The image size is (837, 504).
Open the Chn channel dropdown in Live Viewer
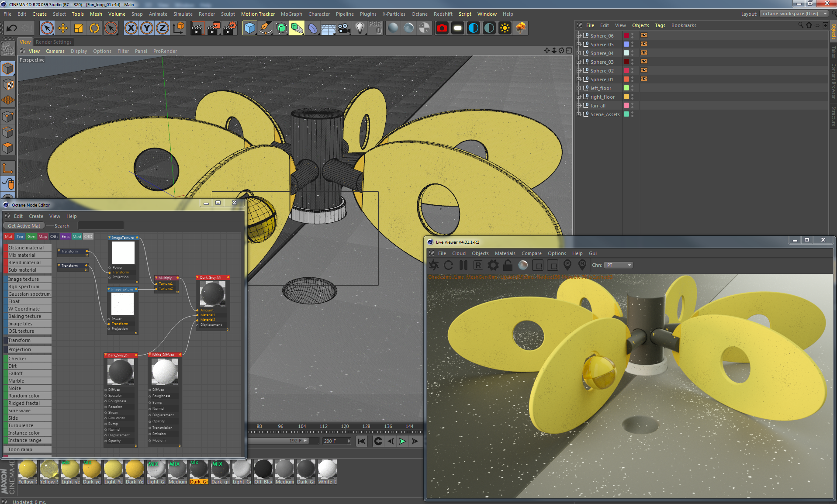click(x=618, y=265)
